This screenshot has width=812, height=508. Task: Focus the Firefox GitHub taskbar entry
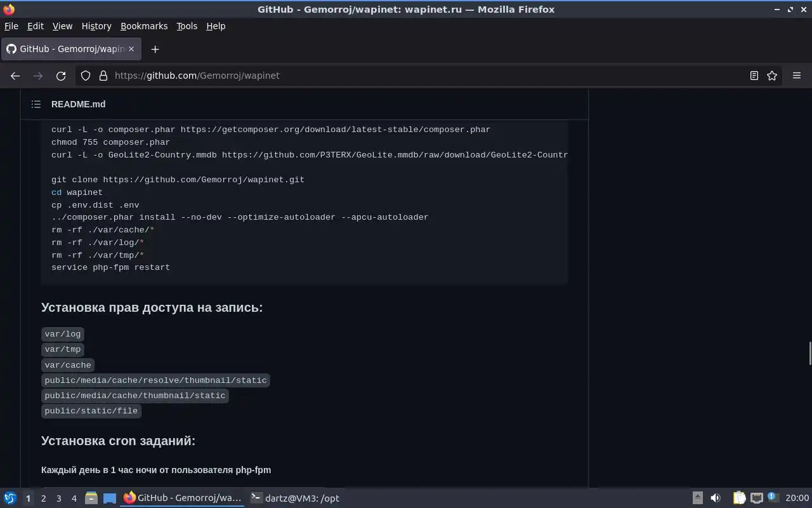[183, 498]
